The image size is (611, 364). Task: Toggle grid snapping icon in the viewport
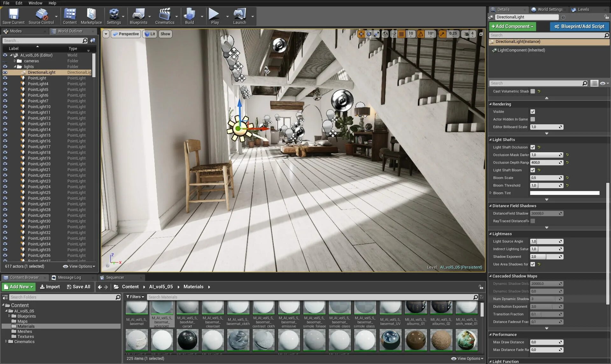tap(402, 34)
